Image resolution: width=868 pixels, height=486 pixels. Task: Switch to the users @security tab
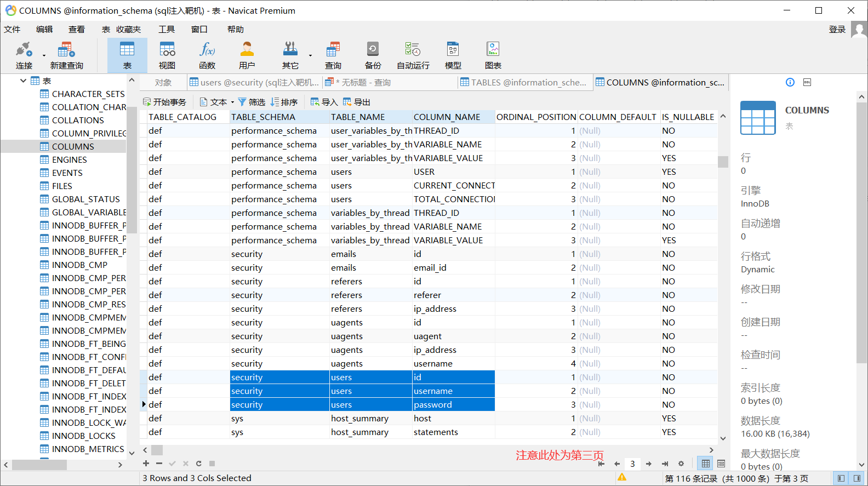(254, 82)
